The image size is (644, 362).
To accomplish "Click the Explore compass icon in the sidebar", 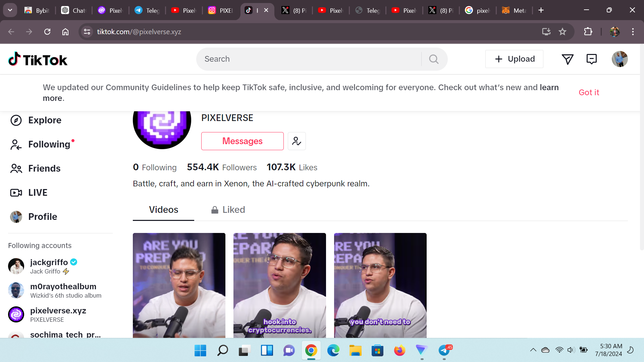I will pyautogui.click(x=16, y=120).
